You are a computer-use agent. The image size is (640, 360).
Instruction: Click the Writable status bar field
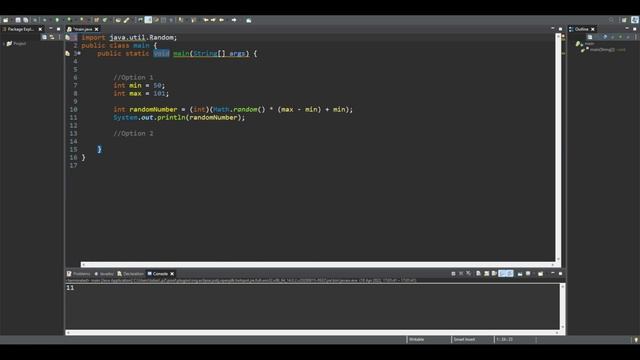click(429, 340)
